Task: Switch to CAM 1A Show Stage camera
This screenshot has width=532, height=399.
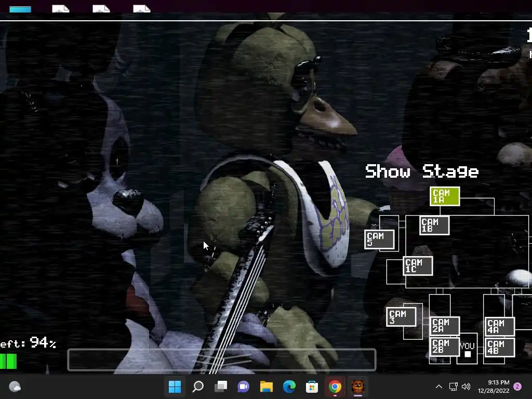Action: pos(445,196)
